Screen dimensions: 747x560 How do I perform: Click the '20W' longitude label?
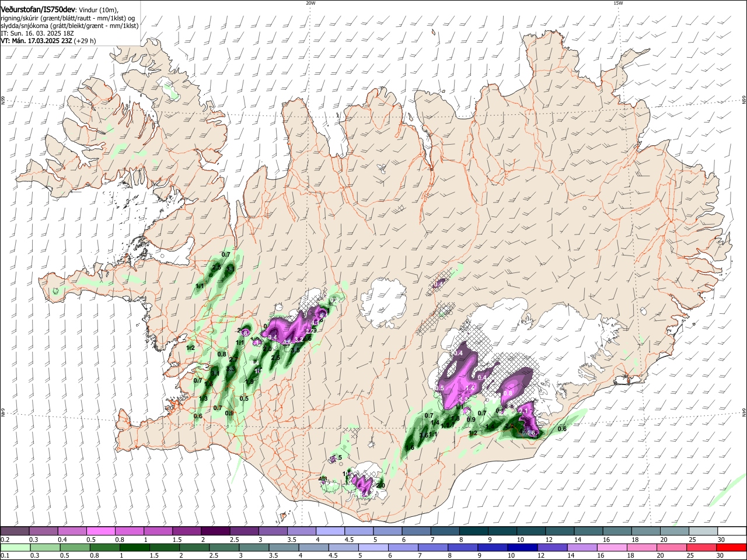click(311, 3)
